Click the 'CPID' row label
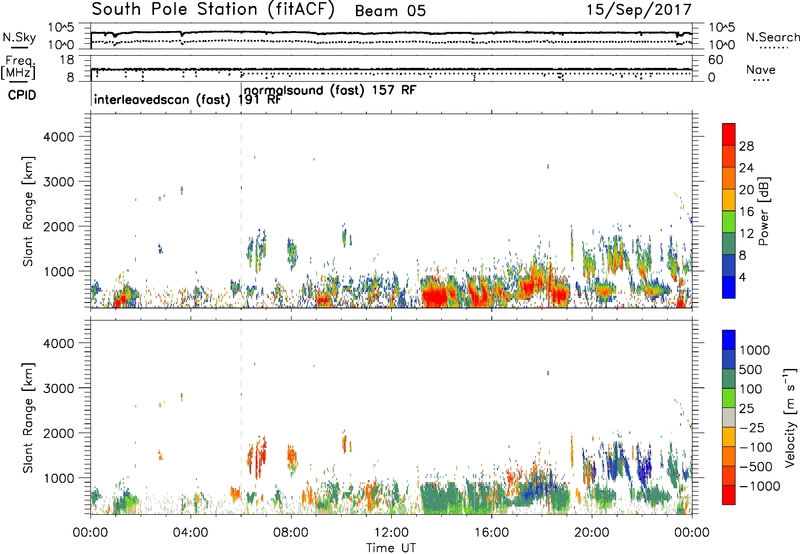This screenshot has height=554, width=800. pos(22,95)
